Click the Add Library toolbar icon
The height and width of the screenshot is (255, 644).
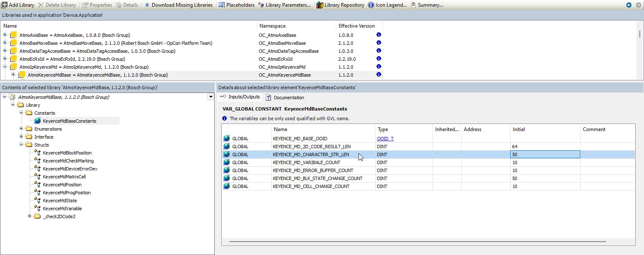[x=5, y=5]
